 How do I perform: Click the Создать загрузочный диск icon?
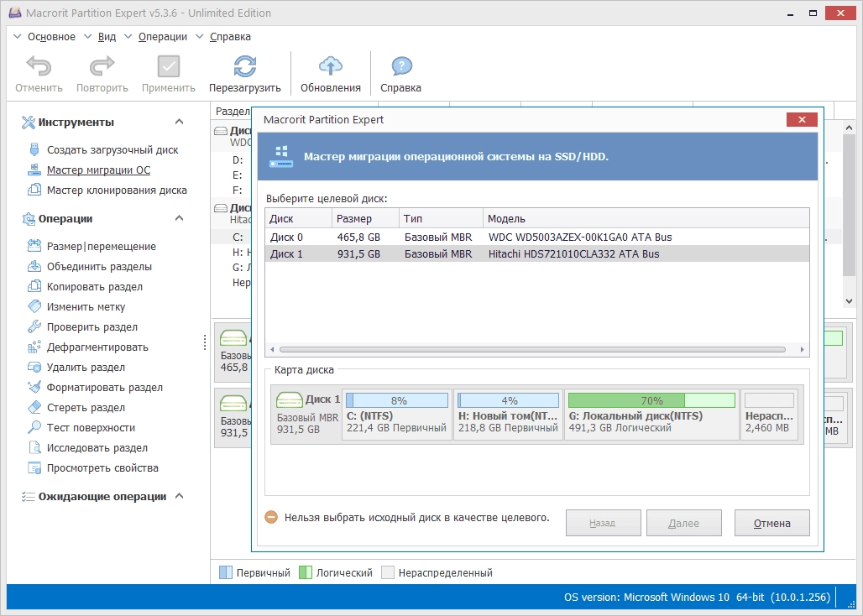(34, 149)
